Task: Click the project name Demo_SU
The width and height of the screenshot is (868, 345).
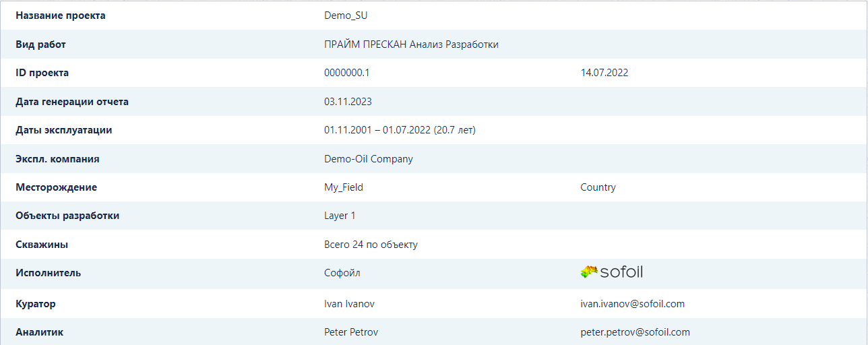Action: coord(346,15)
